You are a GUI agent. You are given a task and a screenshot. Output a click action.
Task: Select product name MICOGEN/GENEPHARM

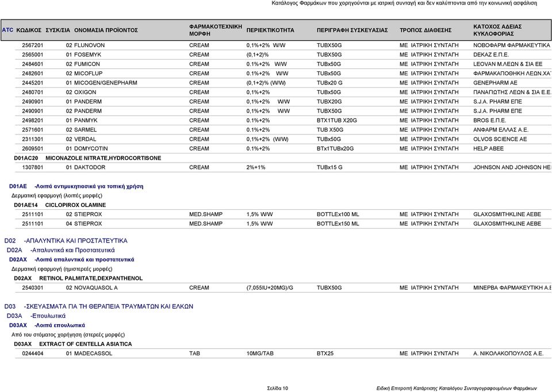pyautogui.click(x=106, y=83)
